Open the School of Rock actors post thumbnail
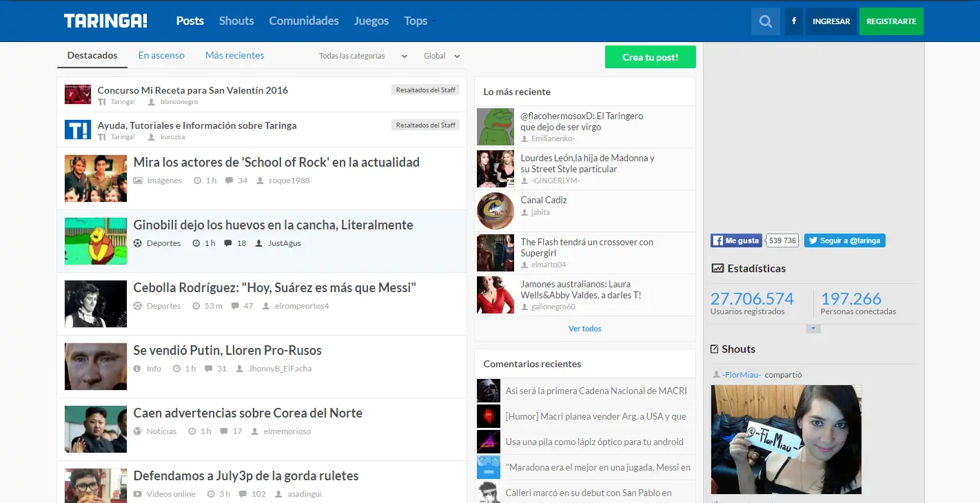The height and width of the screenshot is (503, 980). 96,178
